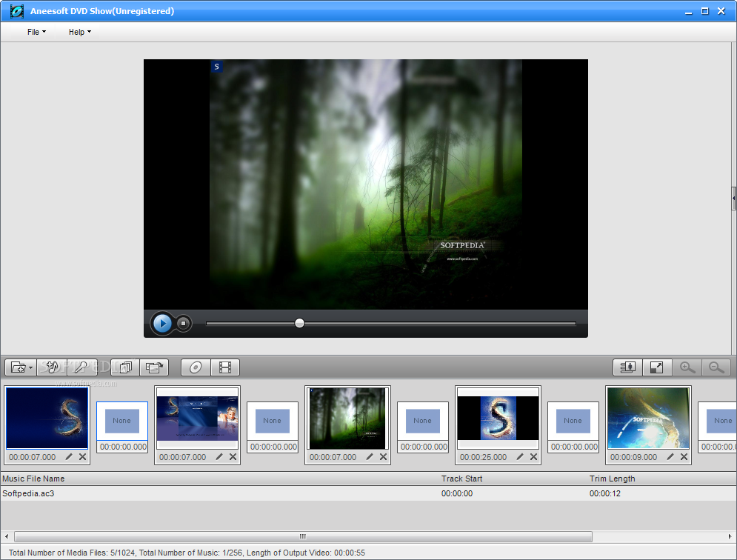Minimize the Aneesoft DVD Show window
Viewport: 737px width, 560px height.
689,11
